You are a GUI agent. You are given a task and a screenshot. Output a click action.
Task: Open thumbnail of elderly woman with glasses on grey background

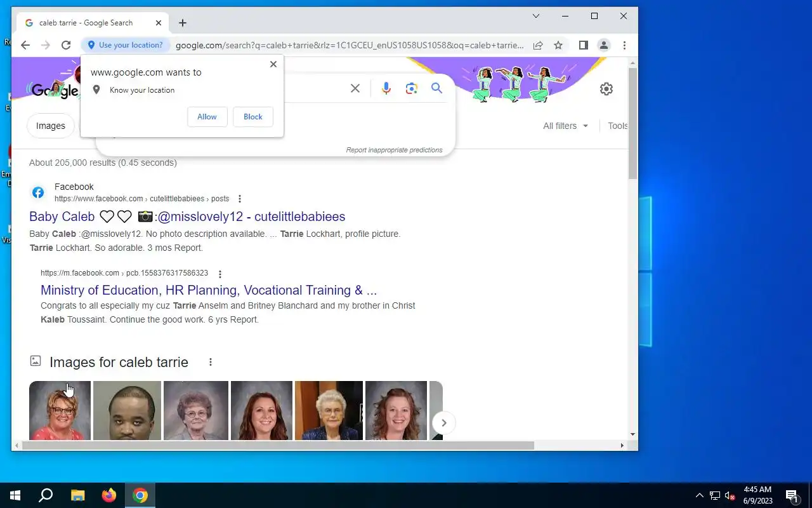[x=196, y=410]
